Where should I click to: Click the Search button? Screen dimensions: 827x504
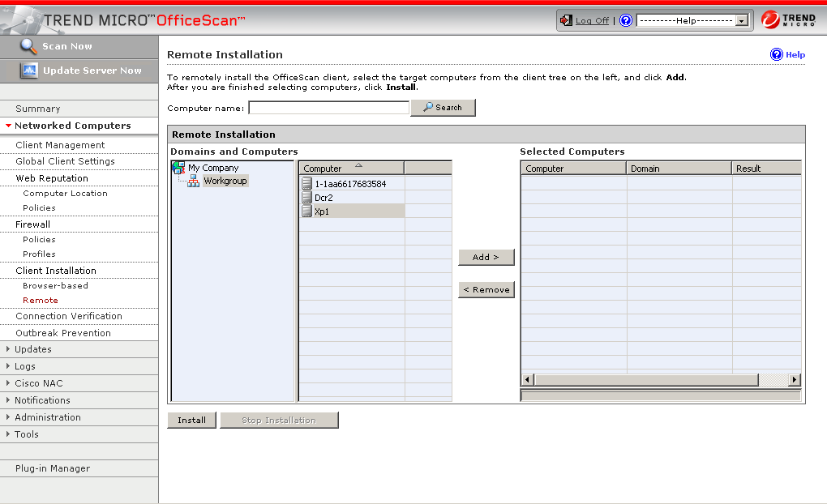[443, 108]
